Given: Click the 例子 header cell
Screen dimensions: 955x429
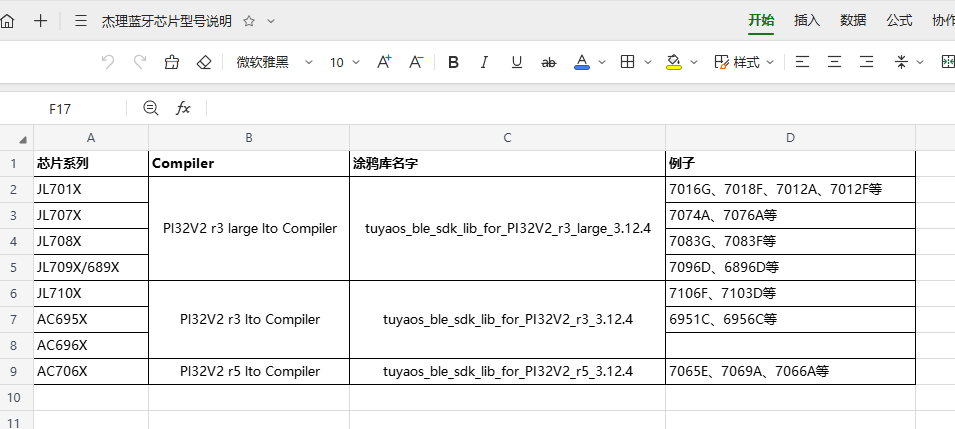Looking at the screenshot, I should click(x=790, y=164).
